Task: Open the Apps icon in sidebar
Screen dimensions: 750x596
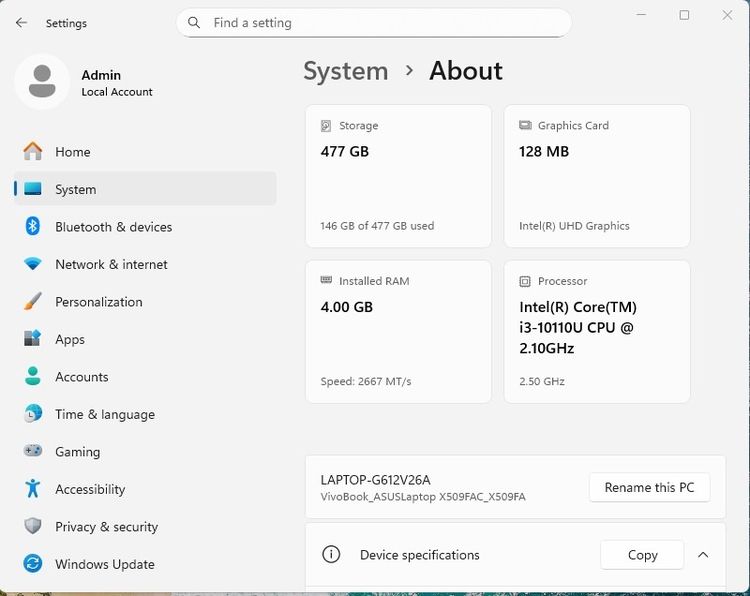Action: tap(33, 339)
